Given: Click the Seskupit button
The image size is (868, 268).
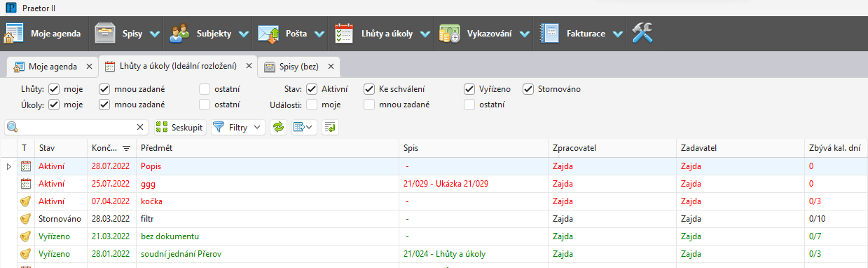Looking at the screenshot, I should pyautogui.click(x=179, y=127).
